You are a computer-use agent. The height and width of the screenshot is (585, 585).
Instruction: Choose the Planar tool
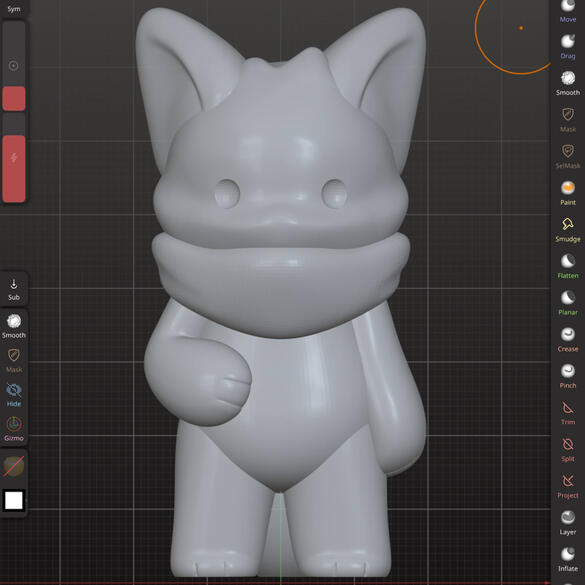(x=567, y=303)
